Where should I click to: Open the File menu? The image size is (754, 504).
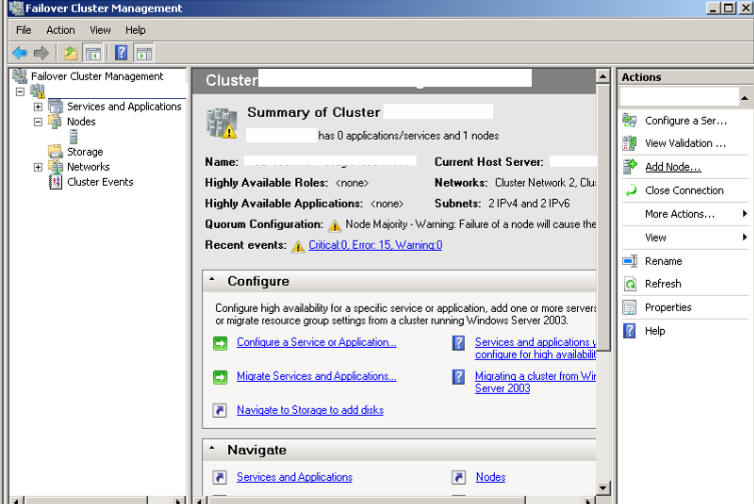24,30
